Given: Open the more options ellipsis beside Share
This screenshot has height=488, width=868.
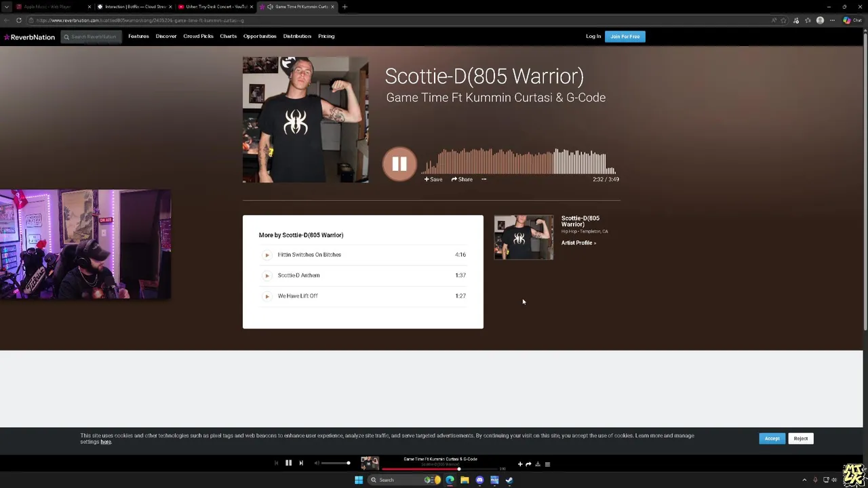Looking at the screenshot, I should (484, 180).
